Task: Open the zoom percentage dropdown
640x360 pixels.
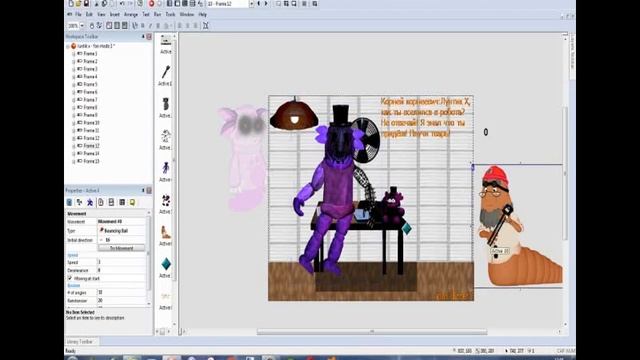Action: click(82, 26)
